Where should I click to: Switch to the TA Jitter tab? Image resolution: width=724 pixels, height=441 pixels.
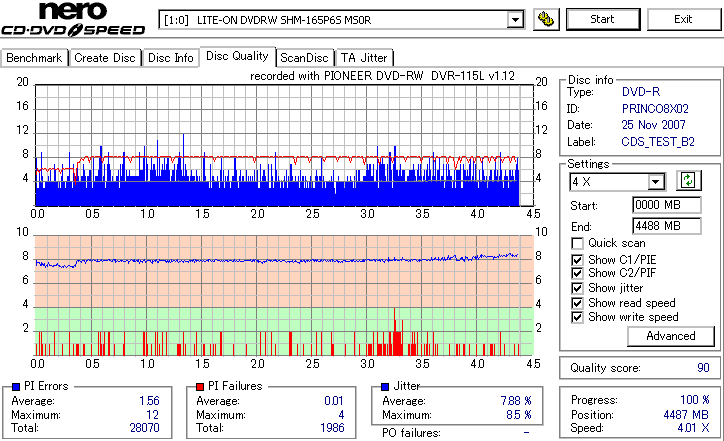tap(364, 58)
